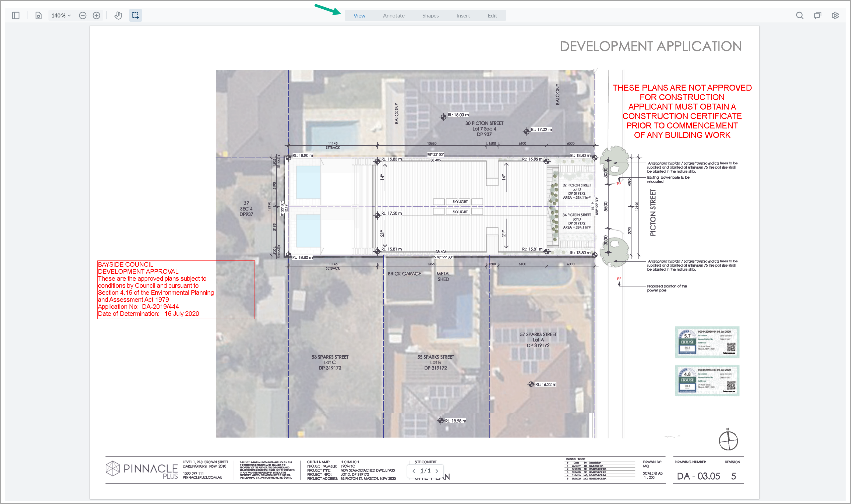Screen dimensions: 851x504
Task: Switch to the Annotate tab
Action: [394, 15]
